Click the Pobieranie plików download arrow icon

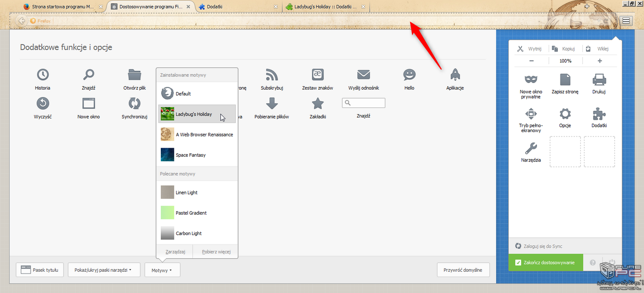coord(272,103)
